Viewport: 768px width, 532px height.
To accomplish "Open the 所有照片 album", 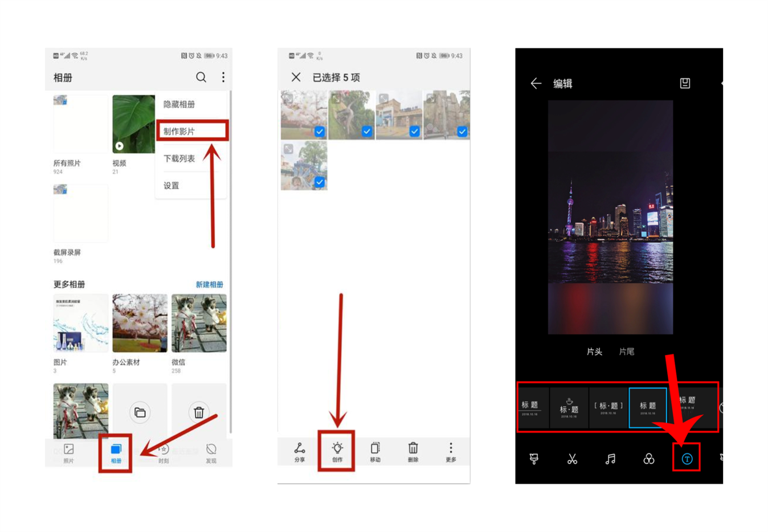I will 80,124.
